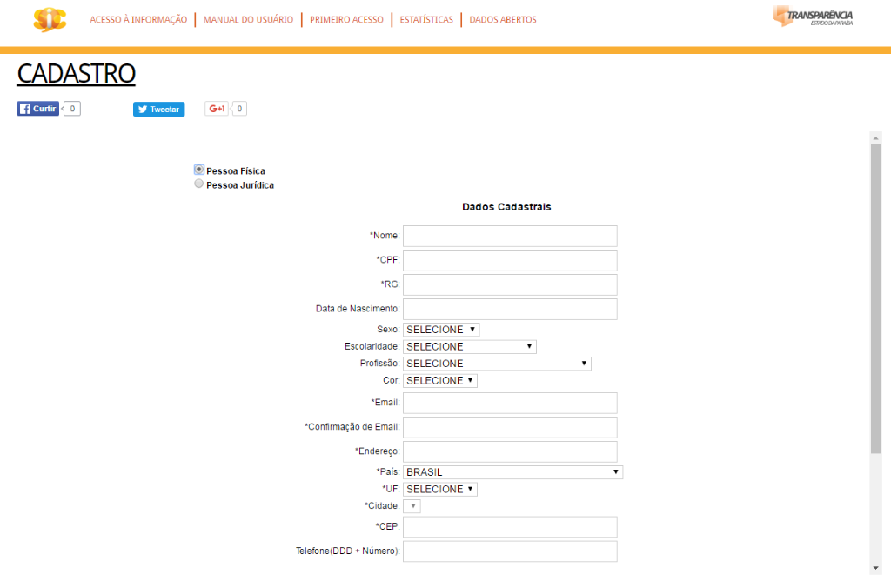Open the Sexo dropdown
The image size is (891, 588).
[x=441, y=330]
